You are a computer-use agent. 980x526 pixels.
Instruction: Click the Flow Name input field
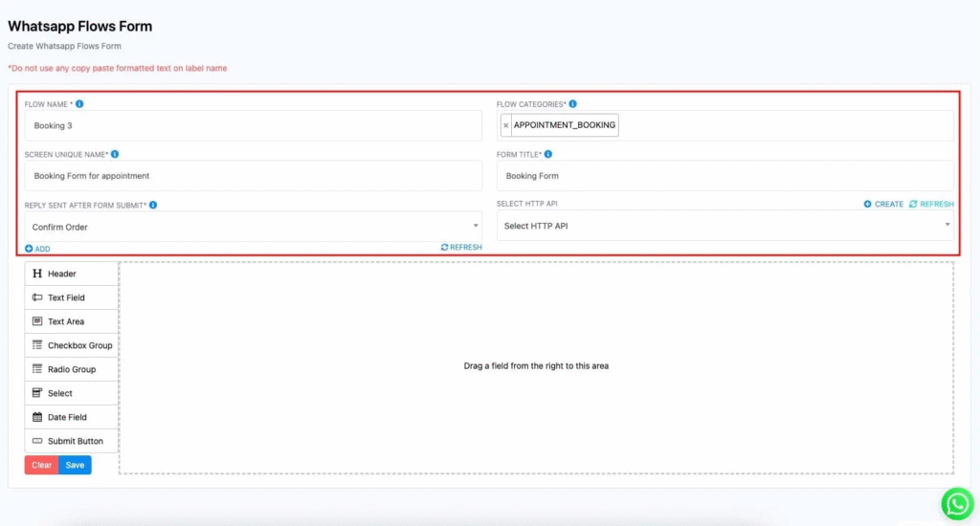(253, 125)
